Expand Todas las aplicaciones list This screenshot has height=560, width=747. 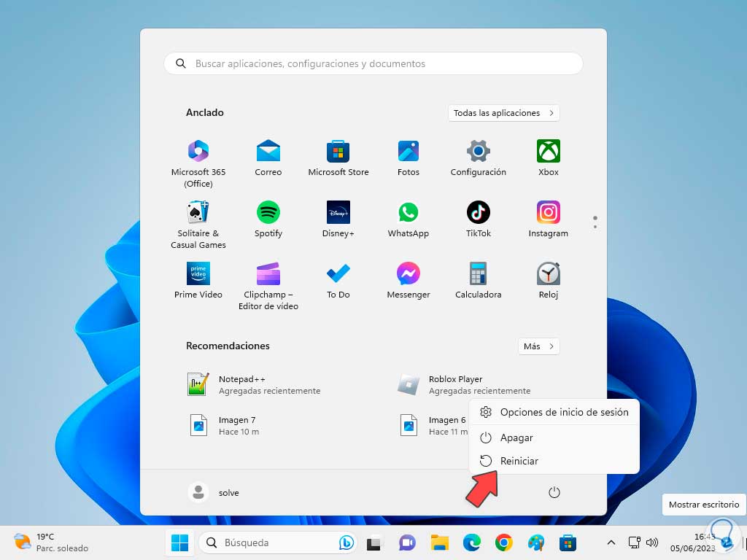[x=503, y=113]
